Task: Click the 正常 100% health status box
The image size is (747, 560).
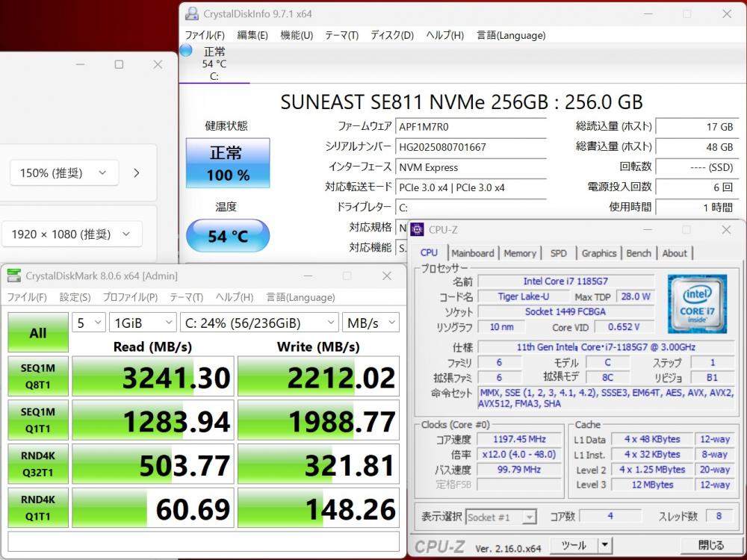Action: (228, 164)
